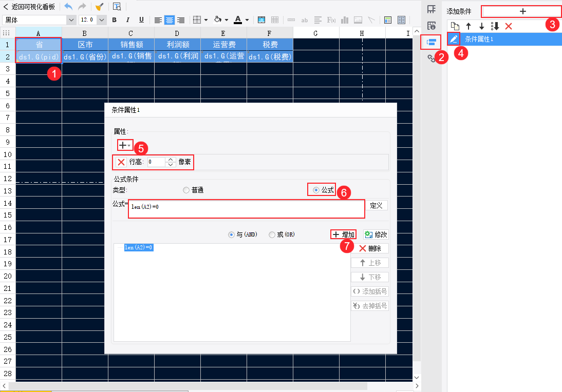The image size is (562, 392).
Task: Click the 增加 button
Action: [343, 234]
